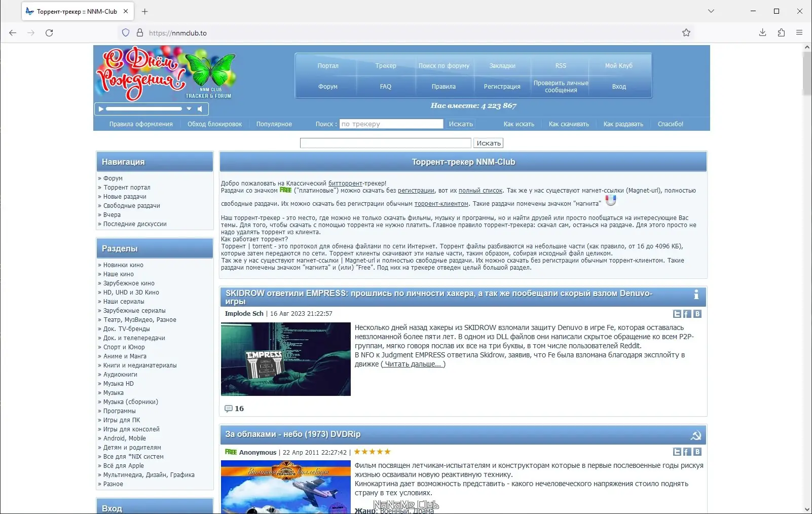Open the info icon on the SKIDROW post
This screenshot has height=514, width=812.
pyautogui.click(x=696, y=295)
